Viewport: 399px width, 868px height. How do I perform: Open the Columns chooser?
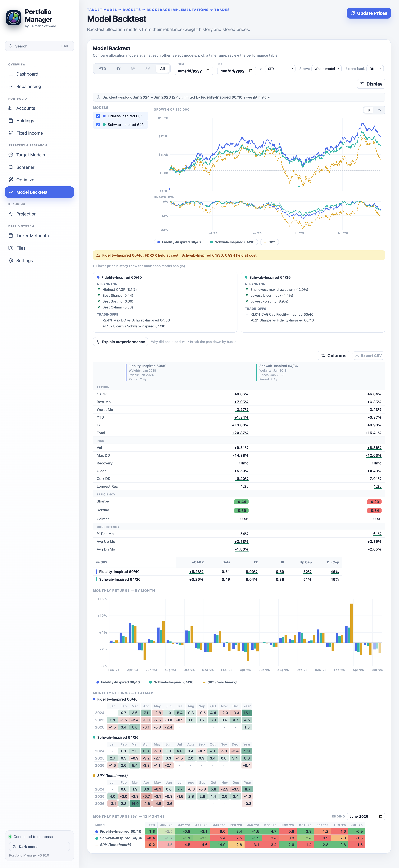tap(334, 356)
